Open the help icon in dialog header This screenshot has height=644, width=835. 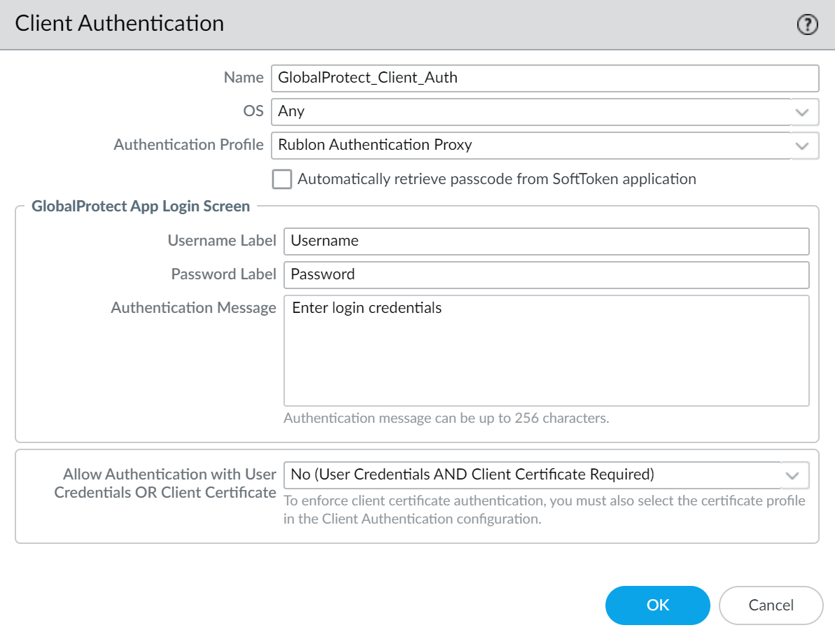coord(807,24)
